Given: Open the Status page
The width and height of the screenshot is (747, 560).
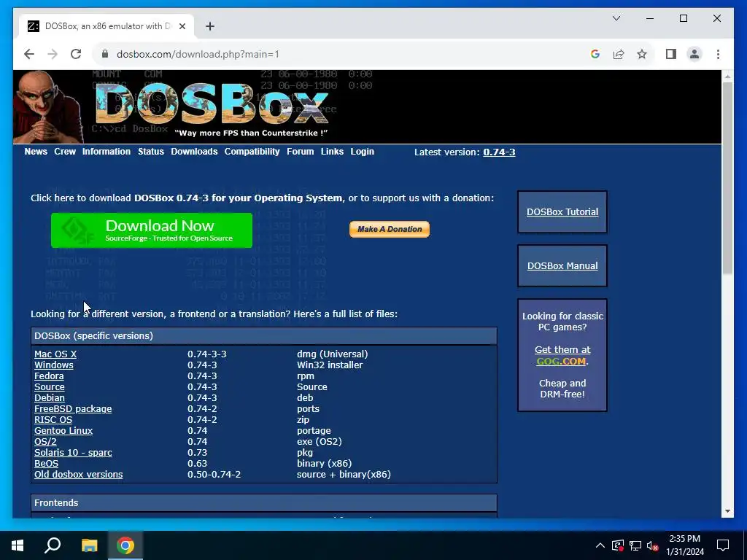Looking at the screenshot, I should (151, 152).
